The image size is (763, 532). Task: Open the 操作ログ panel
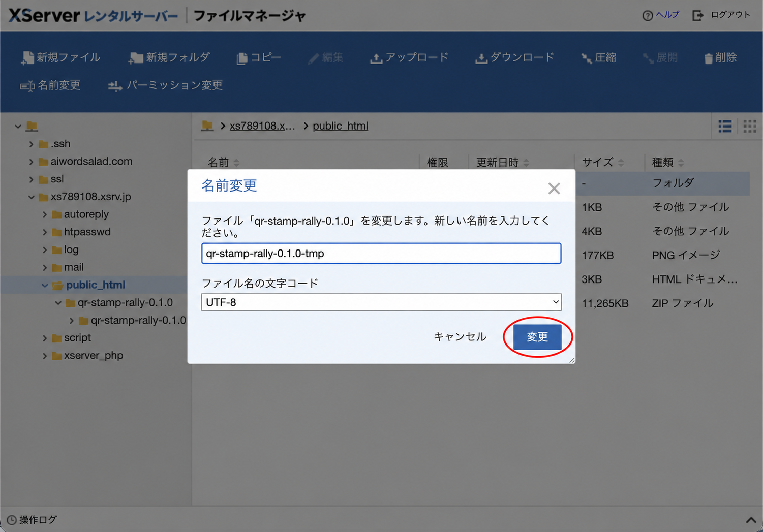click(32, 520)
